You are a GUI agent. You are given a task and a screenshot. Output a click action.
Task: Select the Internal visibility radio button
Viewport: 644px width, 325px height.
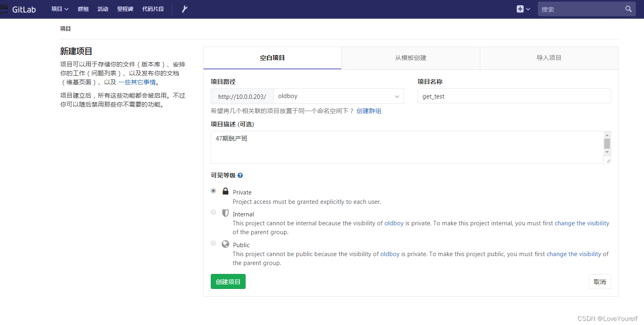[x=213, y=212]
